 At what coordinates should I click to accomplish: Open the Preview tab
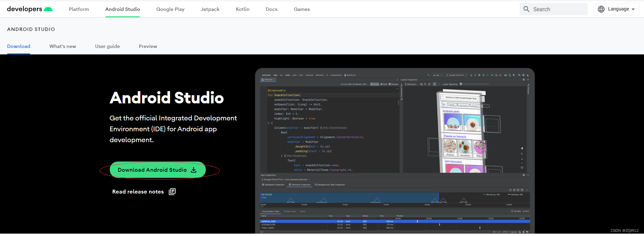(x=148, y=46)
